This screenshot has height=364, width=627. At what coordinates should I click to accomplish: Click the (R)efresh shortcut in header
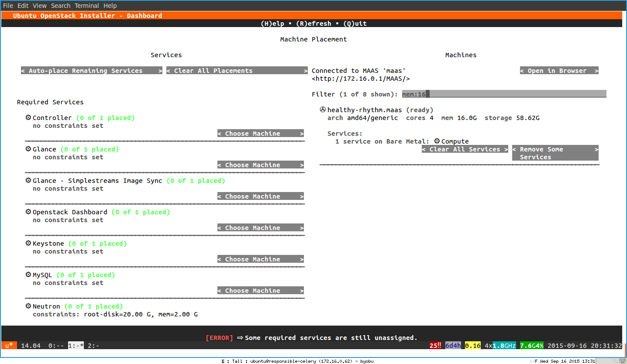point(313,24)
